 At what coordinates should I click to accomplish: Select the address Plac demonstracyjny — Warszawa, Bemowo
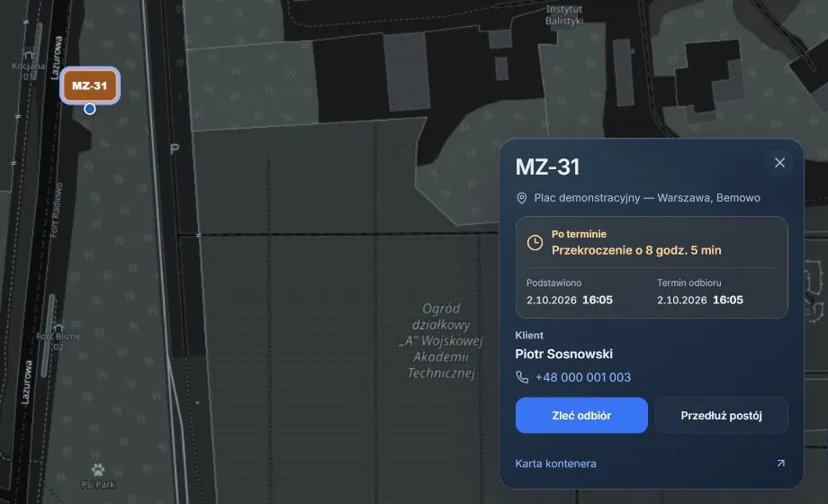(647, 198)
